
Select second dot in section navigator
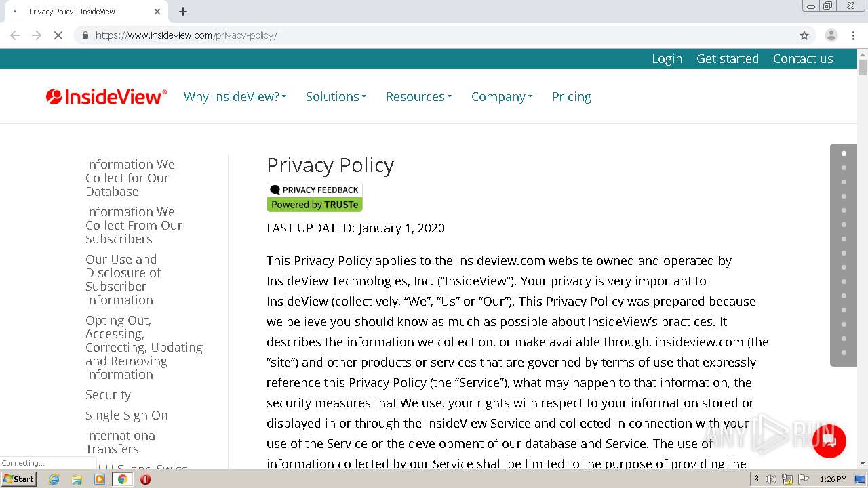click(844, 167)
